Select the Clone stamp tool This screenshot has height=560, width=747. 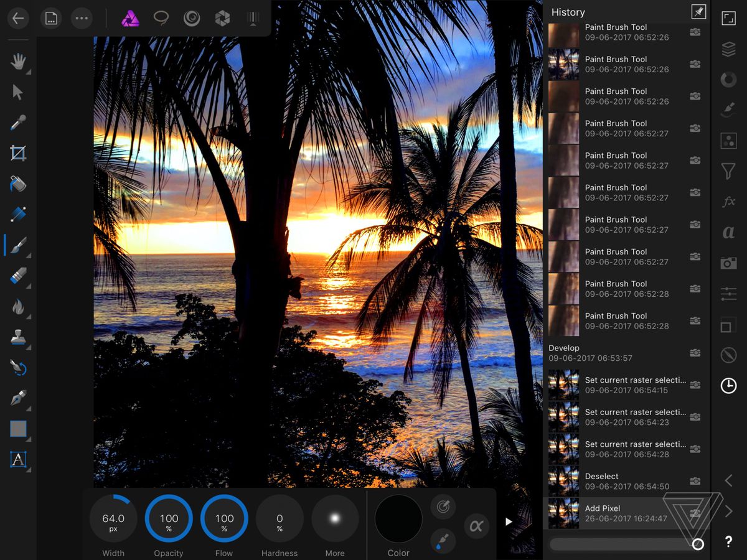pos(18,337)
